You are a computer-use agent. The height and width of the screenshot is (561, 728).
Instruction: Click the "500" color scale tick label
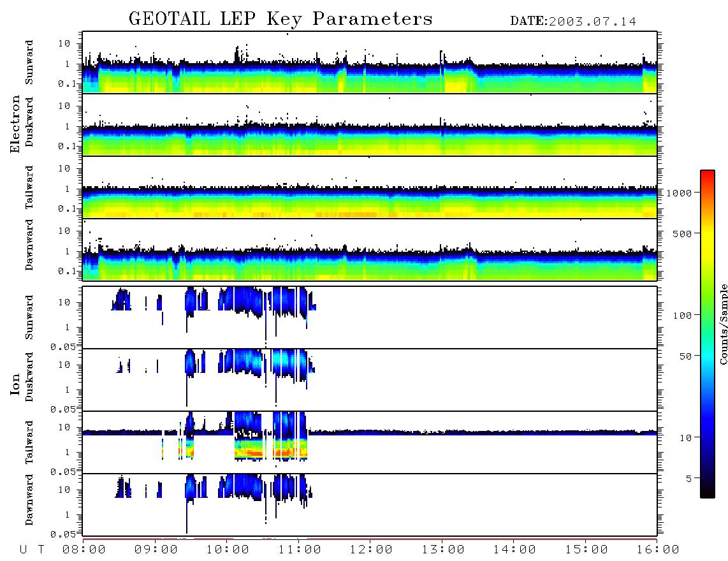coord(682,233)
